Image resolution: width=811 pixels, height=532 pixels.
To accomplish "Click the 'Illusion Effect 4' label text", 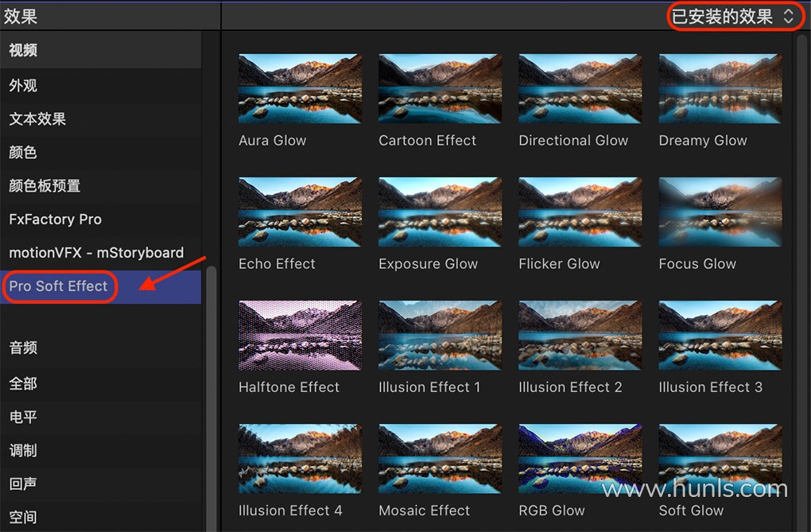I will (290, 511).
